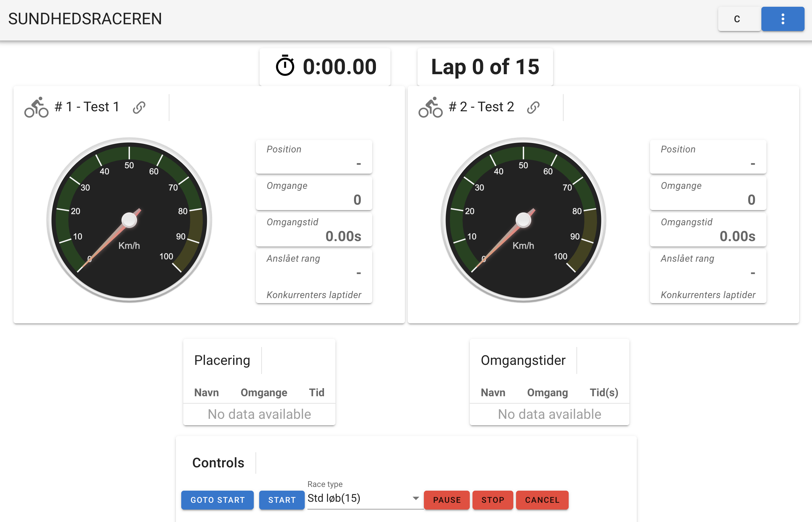812x522 pixels.
Task: Click the link icon next to Test 2
Action: pos(533,107)
